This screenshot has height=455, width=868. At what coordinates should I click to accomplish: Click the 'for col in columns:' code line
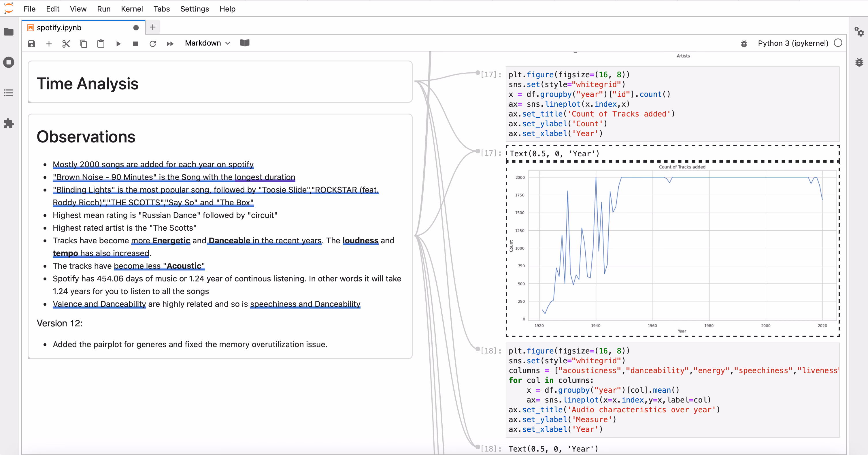[x=551, y=380]
